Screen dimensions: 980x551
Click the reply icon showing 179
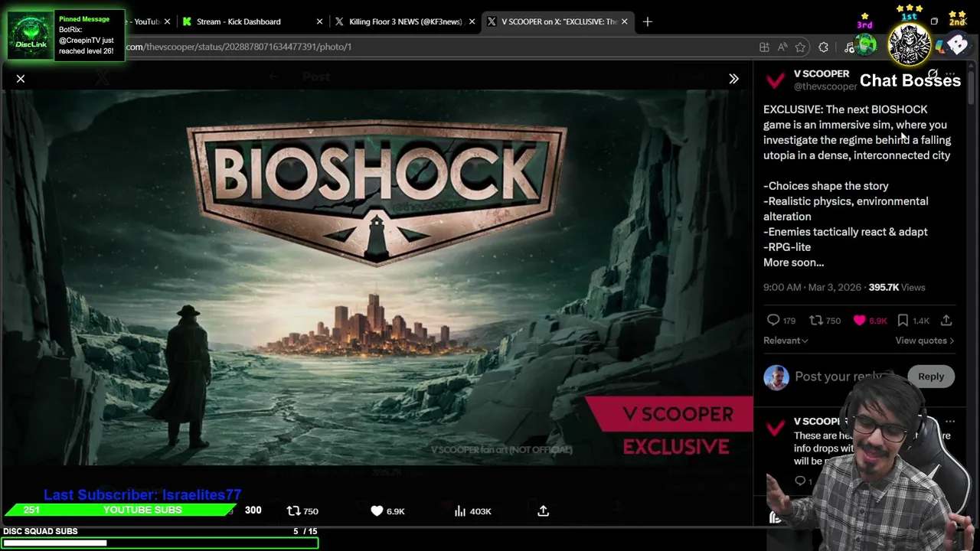pyautogui.click(x=781, y=321)
